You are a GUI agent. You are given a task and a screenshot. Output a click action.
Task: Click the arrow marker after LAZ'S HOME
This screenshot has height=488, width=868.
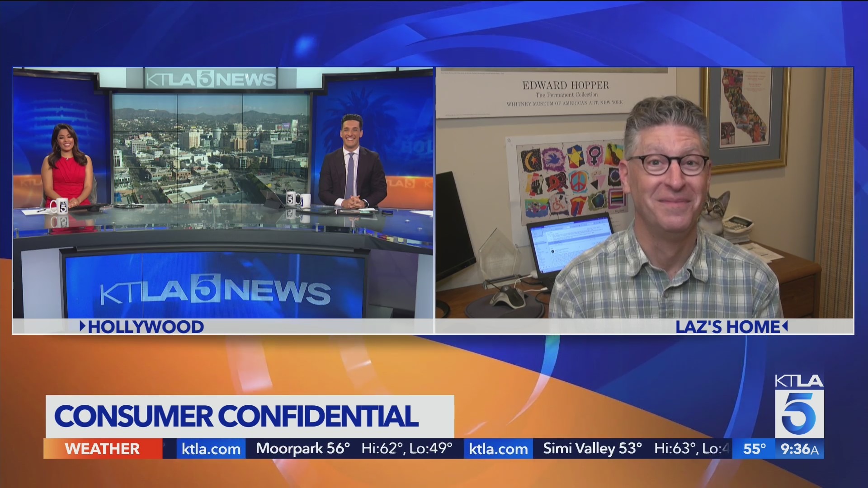tap(785, 326)
